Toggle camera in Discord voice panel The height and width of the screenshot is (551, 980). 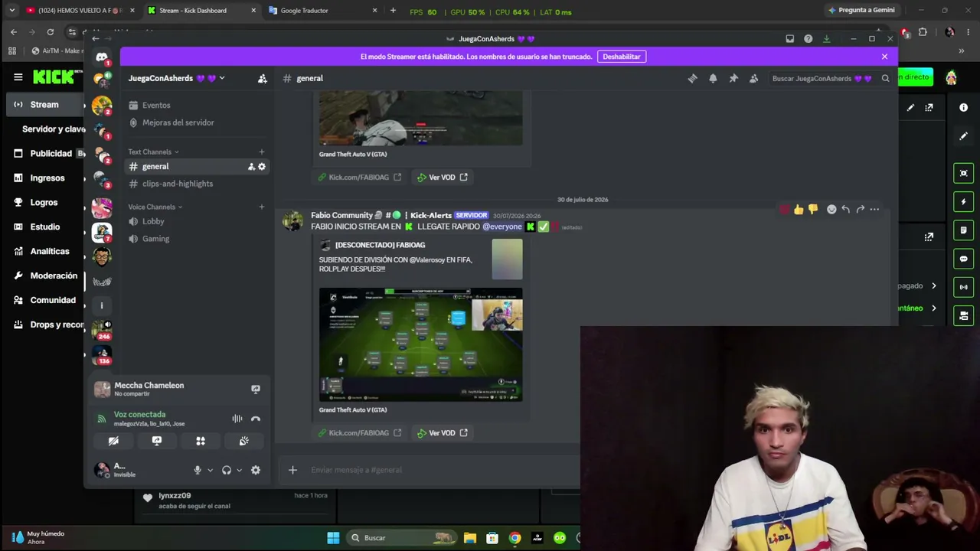113,441
